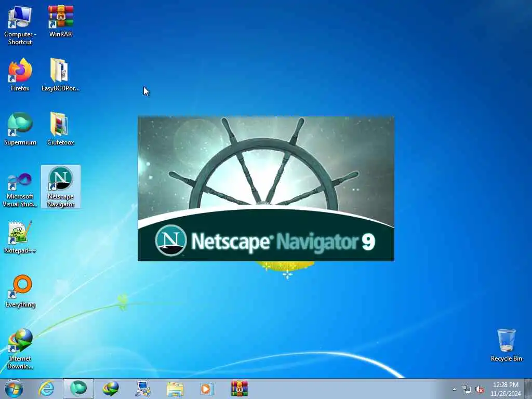The width and height of the screenshot is (532, 399).
Task: Open Internet Download Manager taskbar icon
Action: [111, 389]
